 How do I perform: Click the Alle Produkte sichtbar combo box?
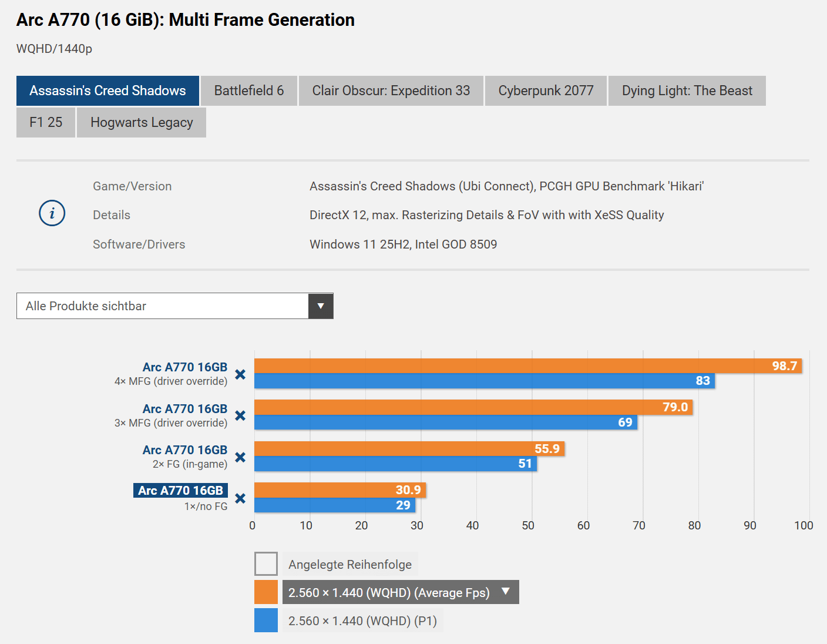(175, 306)
